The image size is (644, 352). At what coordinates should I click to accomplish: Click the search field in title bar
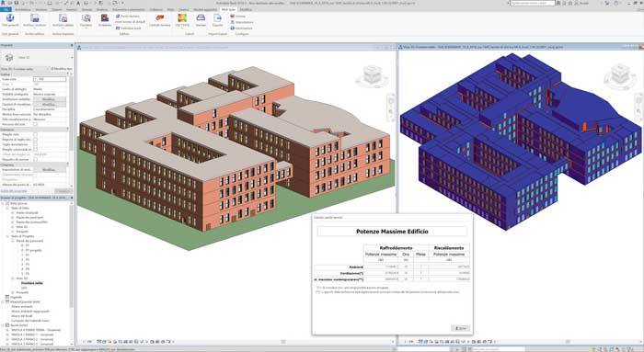(533, 3)
